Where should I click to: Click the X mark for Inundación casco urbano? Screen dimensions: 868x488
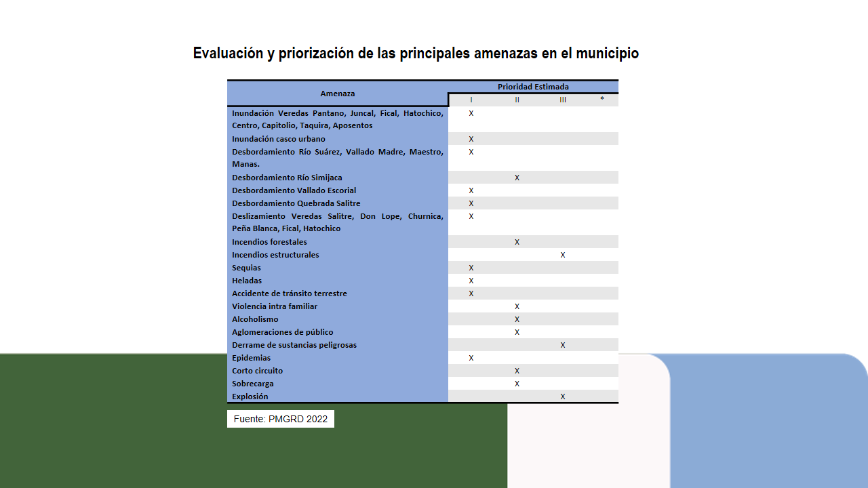click(471, 139)
